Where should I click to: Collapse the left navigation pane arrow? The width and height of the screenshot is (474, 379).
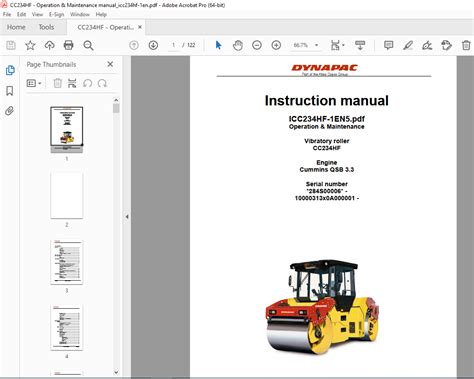[127, 217]
